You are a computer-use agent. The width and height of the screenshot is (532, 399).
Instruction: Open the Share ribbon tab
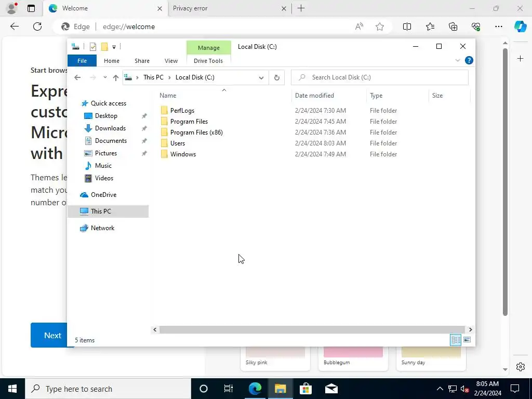coord(142,61)
